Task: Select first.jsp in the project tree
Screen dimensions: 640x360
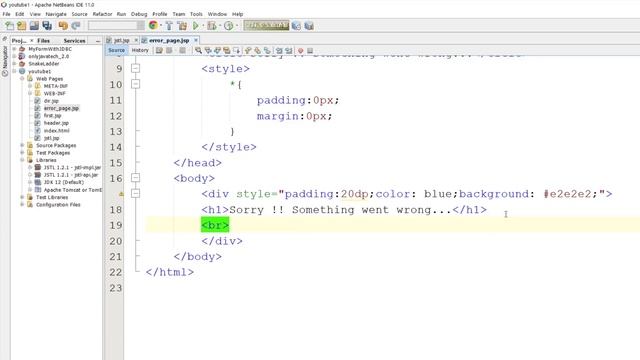Action: click(52, 116)
